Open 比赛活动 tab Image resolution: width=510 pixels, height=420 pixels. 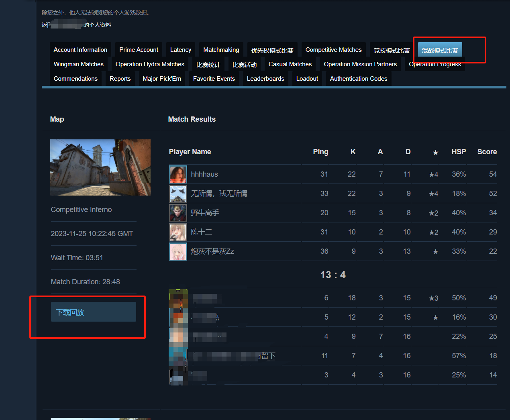[245, 65]
